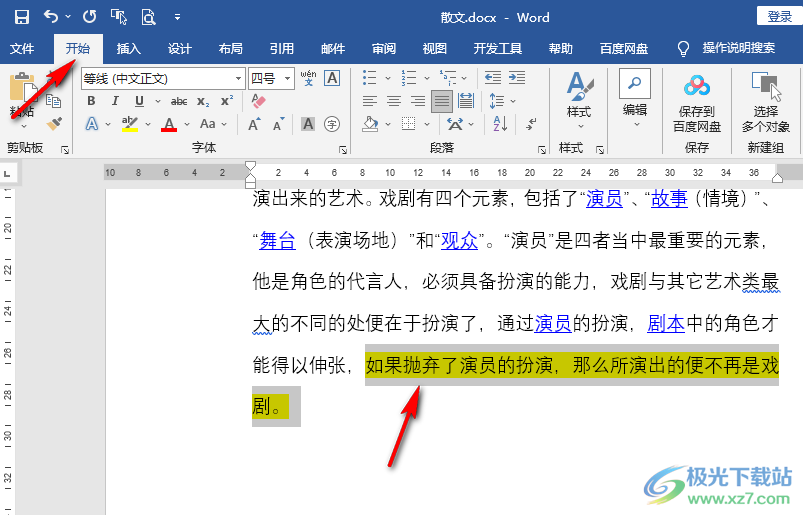803x515 pixels.
Task: Switch to the 审阅 tab
Action: 384,49
